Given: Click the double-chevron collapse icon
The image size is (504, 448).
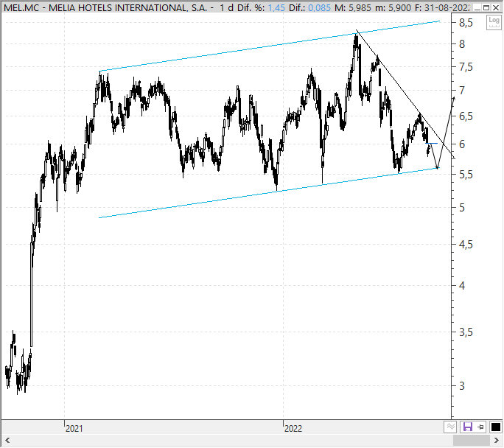Looking at the screenshot, I should pos(450,427).
